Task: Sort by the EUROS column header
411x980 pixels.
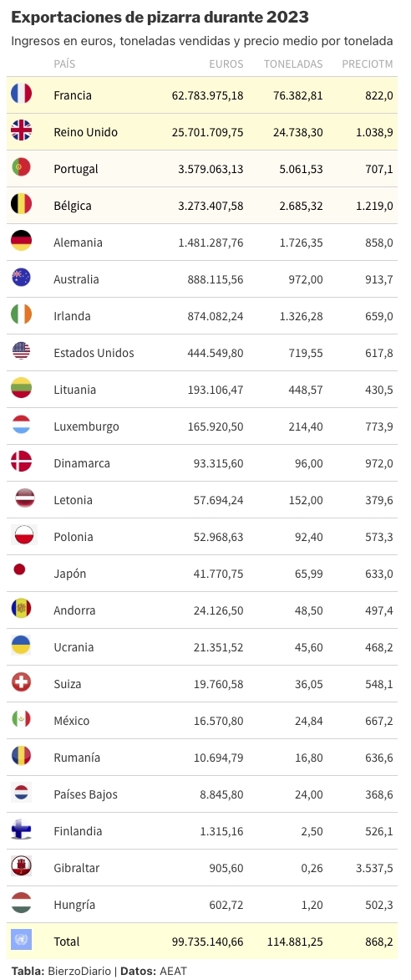Action: pyautogui.click(x=226, y=64)
